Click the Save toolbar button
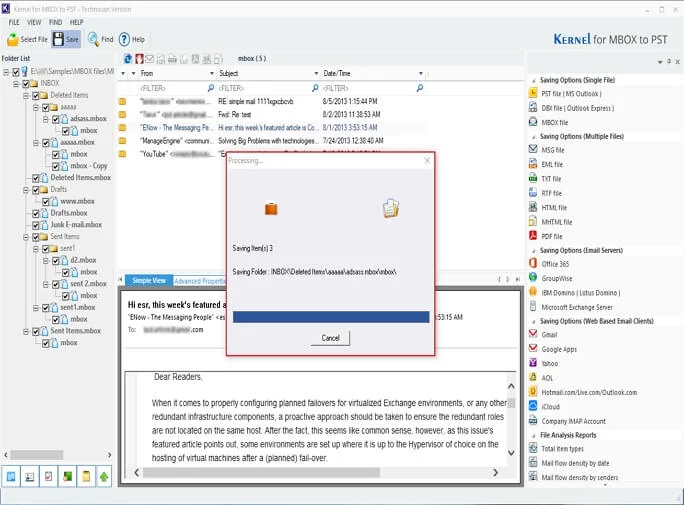This screenshot has height=505, width=684. coord(66,39)
